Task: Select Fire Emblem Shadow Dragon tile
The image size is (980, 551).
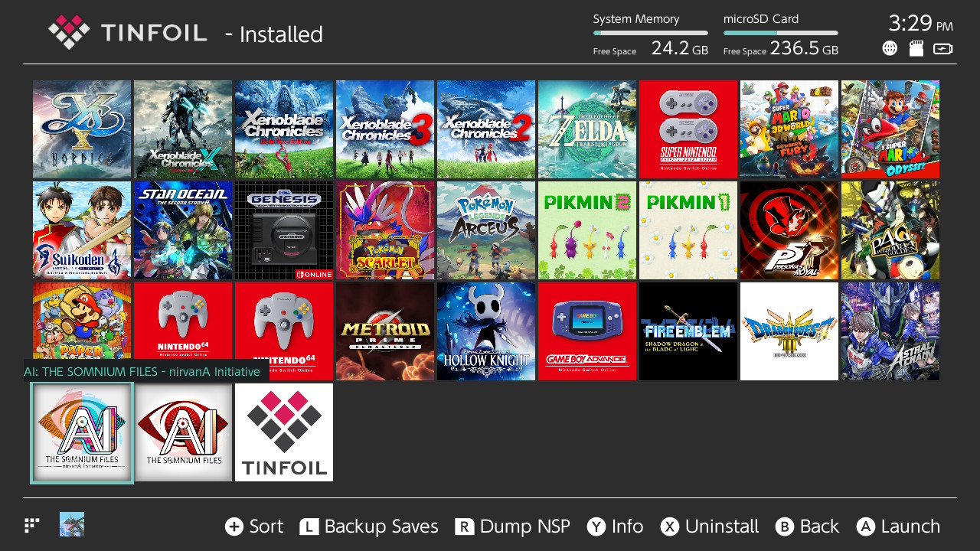Action: [688, 331]
